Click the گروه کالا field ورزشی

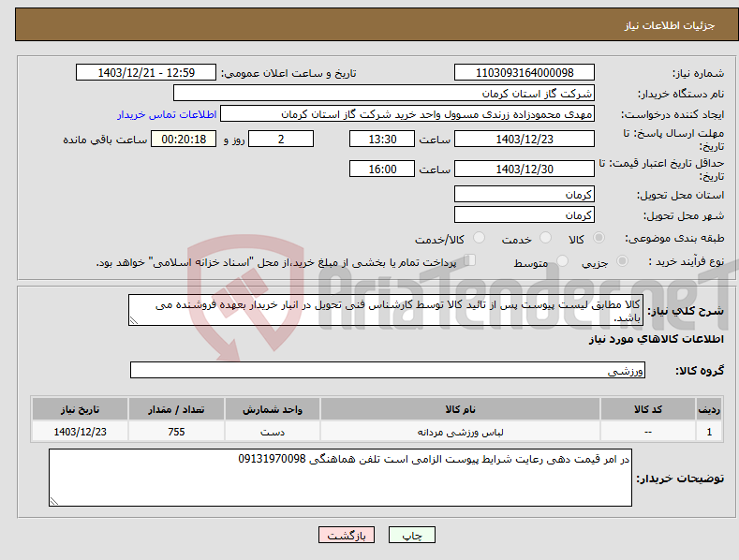pyautogui.click(x=388, y=370)
